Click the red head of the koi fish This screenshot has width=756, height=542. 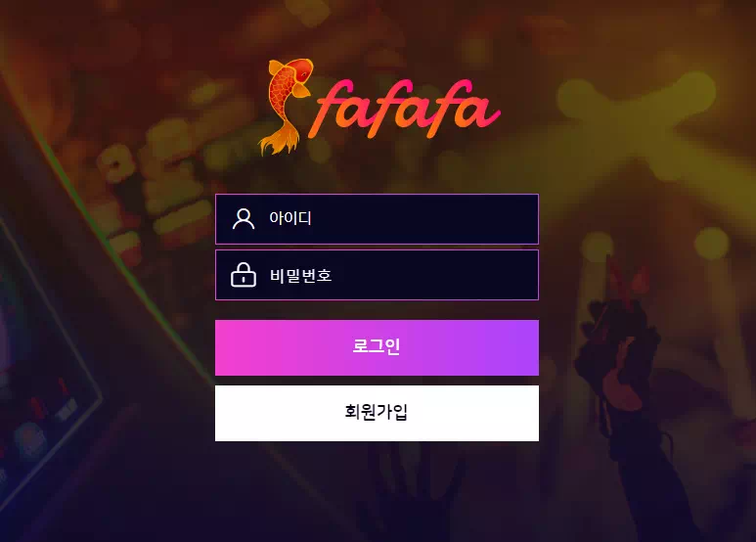point(301,68)
